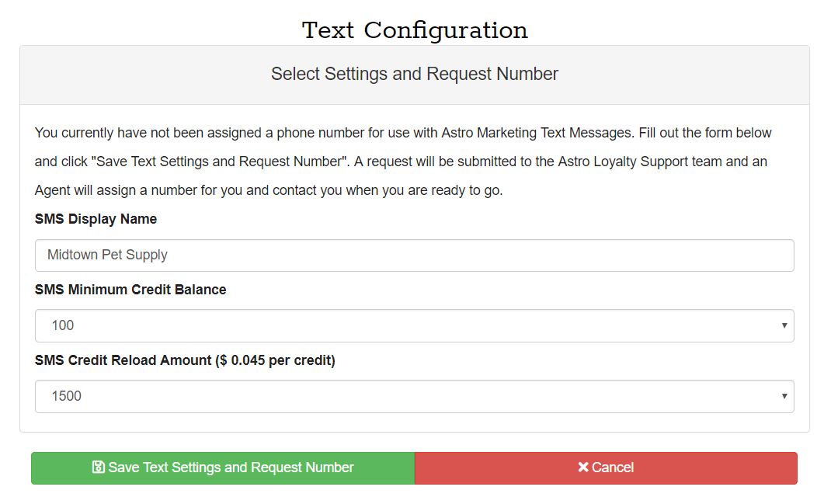The width and height of the screenshot is (824, 504).
Task: Focus the SMS Display Name text field
Action: [x=414, y=255]
